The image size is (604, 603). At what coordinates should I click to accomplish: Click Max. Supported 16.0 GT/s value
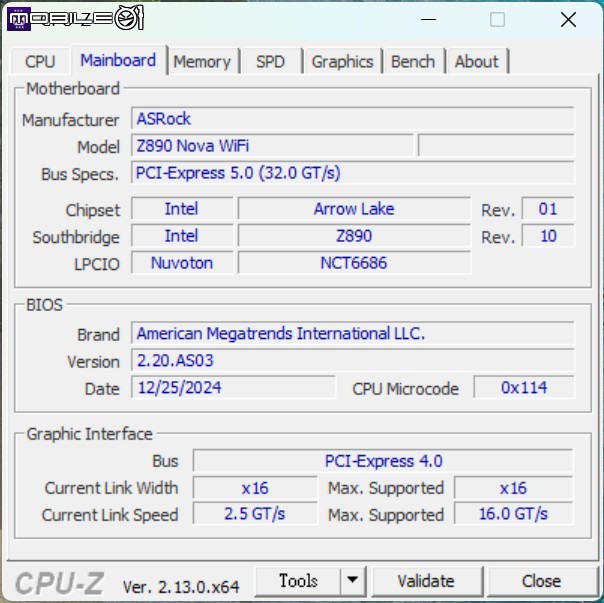tap(513, 514)
